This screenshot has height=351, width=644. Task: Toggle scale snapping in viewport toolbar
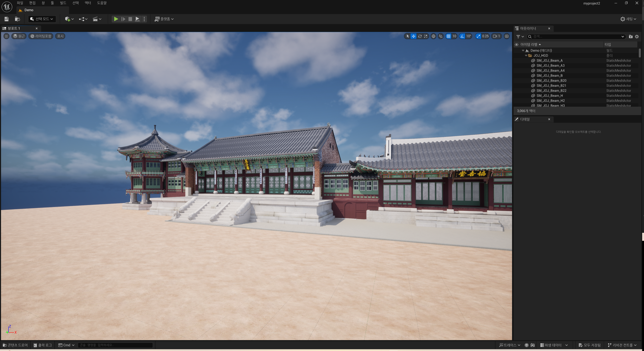coord(478,36)
